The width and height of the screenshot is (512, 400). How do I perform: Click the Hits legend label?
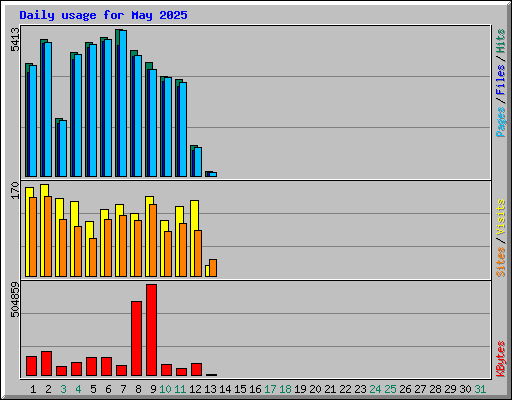point(501,41)
